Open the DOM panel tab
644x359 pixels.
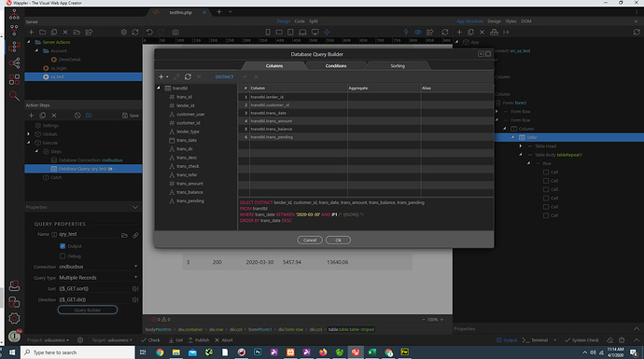click(526, 21)
